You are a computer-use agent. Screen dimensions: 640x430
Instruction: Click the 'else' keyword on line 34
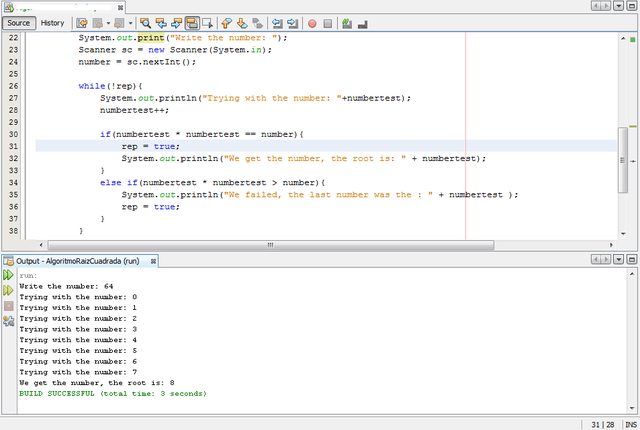[111, 183]
